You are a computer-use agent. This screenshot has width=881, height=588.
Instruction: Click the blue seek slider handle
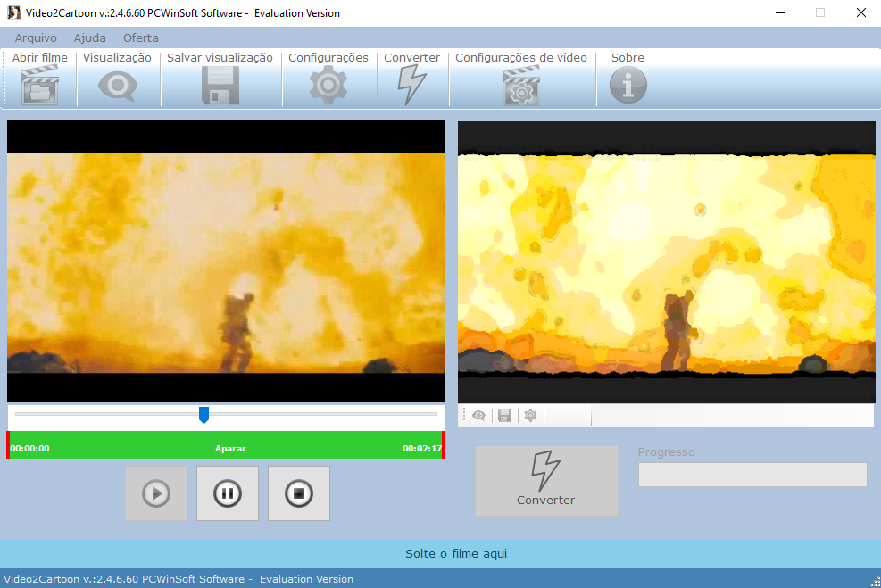204,414
